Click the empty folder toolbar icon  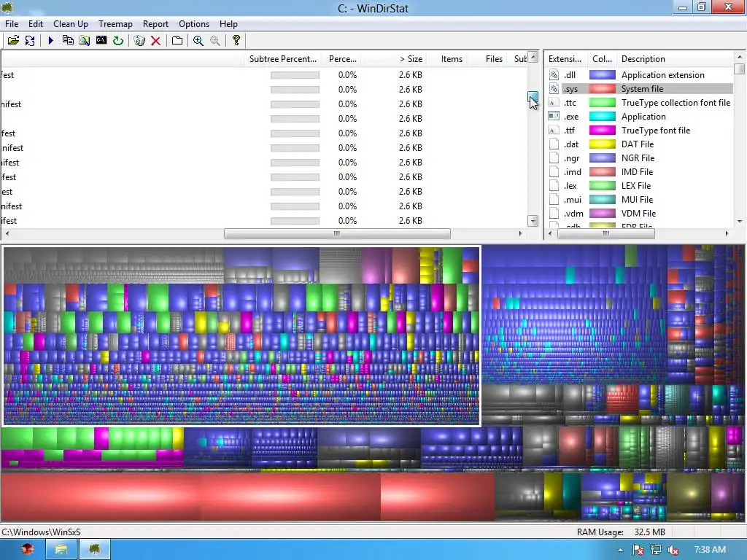pyautogui.click(x=177, y=41)
